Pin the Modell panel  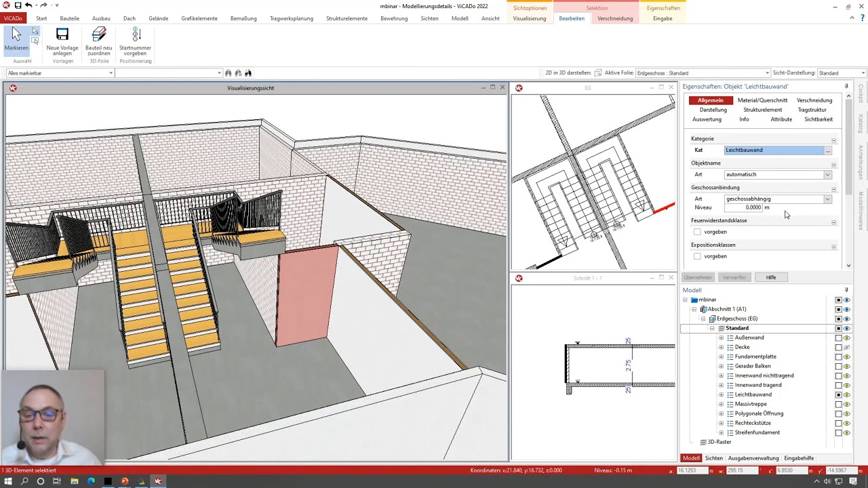point(846,290)
